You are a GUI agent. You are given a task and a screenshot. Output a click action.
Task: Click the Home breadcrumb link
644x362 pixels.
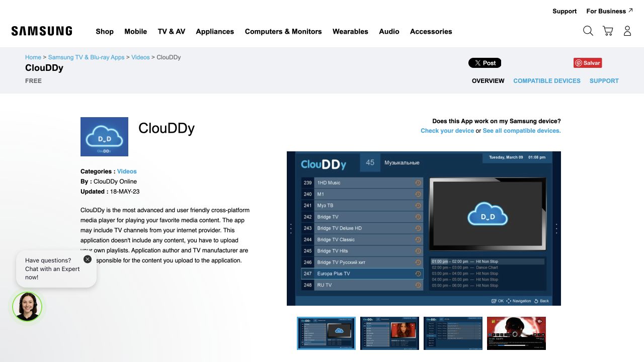pyautogui.click(x=33, y=57)
